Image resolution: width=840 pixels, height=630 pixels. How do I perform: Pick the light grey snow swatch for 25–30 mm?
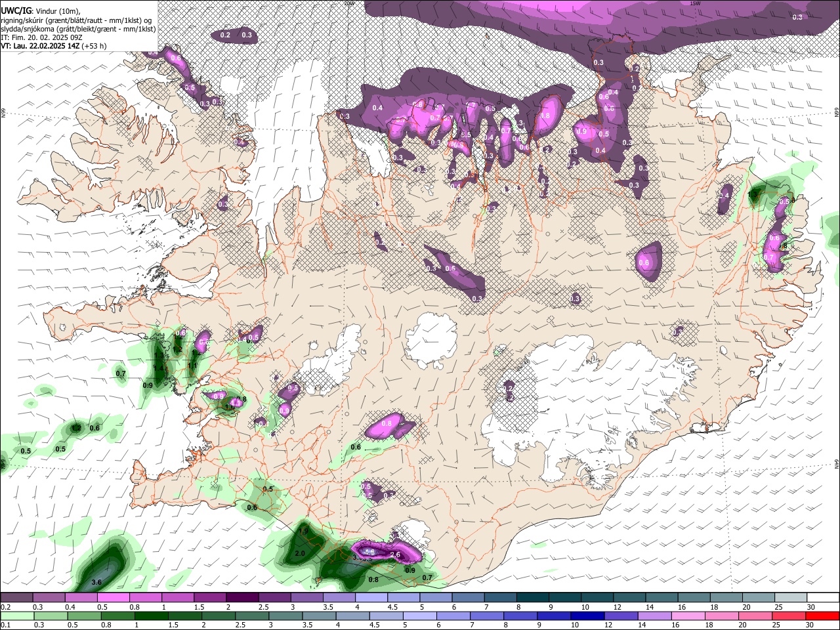[x=791, y=598]
